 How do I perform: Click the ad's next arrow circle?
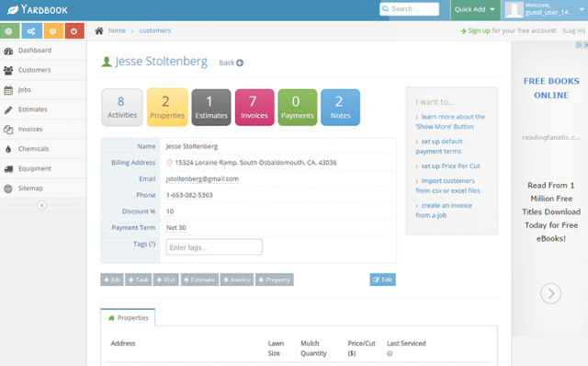click(550, 293)
